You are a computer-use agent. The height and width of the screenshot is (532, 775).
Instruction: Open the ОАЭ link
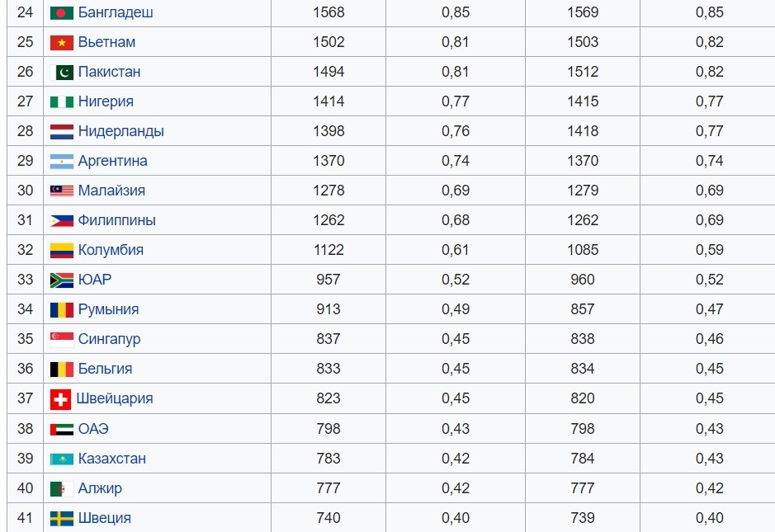coord(93,428)
